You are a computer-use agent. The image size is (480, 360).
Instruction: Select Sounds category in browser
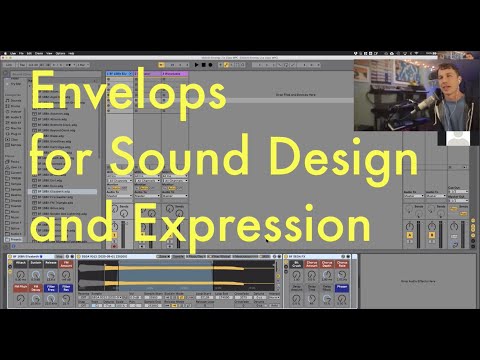point(14,100)
